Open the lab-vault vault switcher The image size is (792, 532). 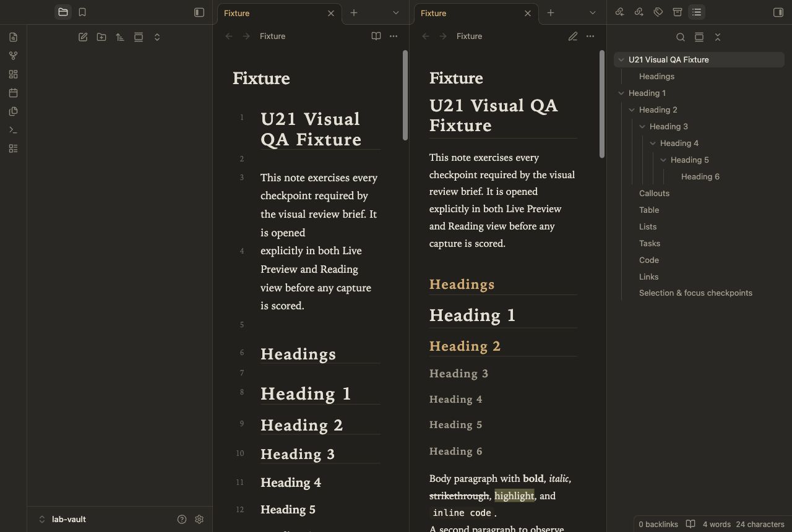(x=62, y=520)
